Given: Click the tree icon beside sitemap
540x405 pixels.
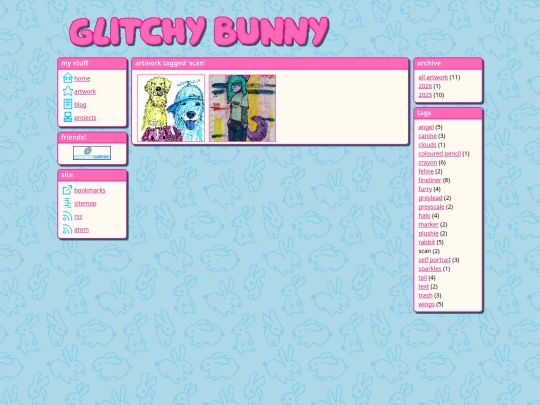Looking at the screenshot, I should (x=68, y=203).
